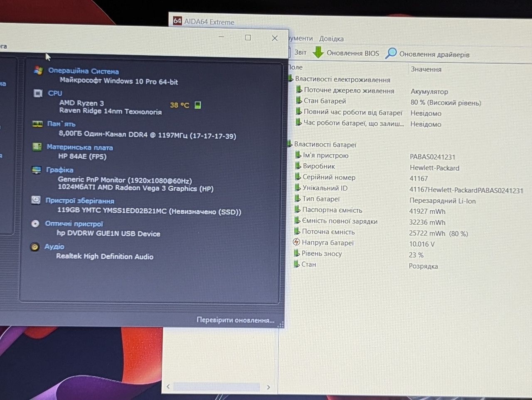Click the power source value Акумулятор

[x=429, y=92]
